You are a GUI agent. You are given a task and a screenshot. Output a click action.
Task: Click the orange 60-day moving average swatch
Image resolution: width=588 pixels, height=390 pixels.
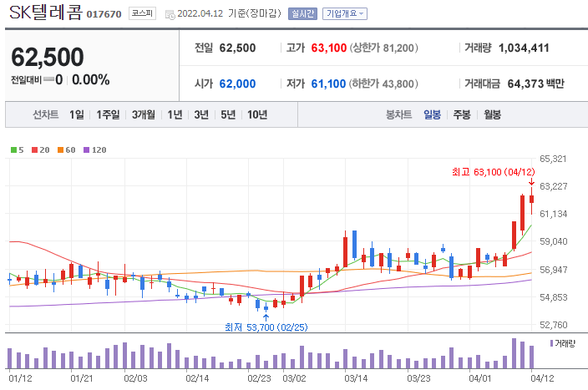tap(60, 150)
